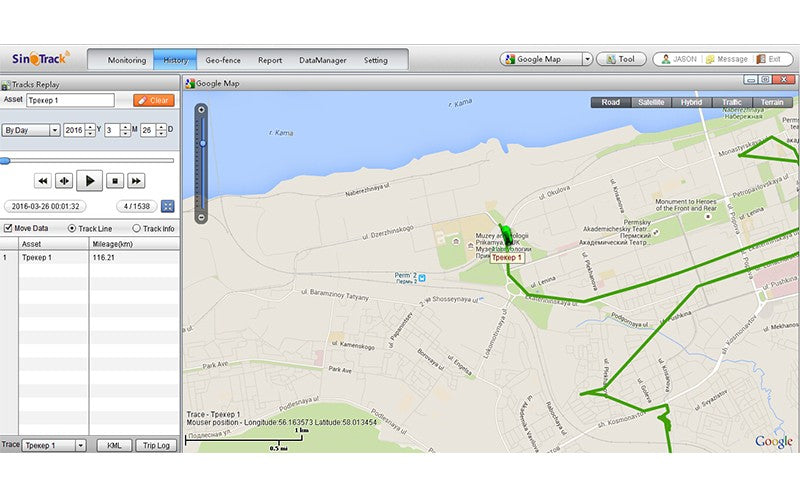Open the Geo-fence tab
800x500 pixels.
[x=223, y=60]
